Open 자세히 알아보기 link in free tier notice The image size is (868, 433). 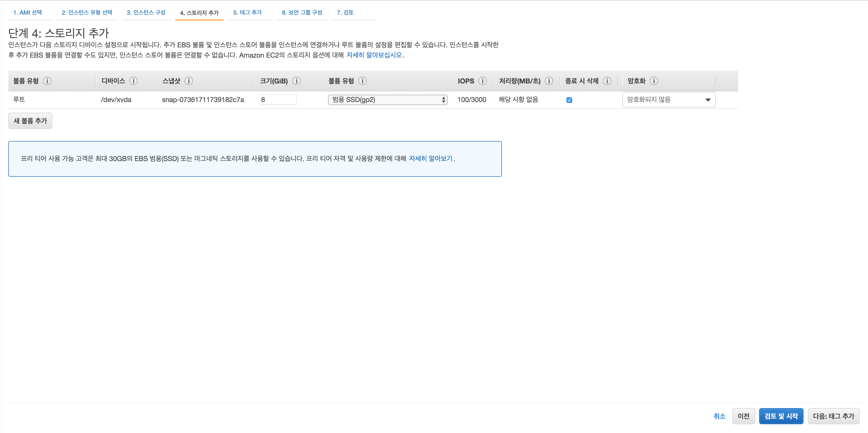431,159
